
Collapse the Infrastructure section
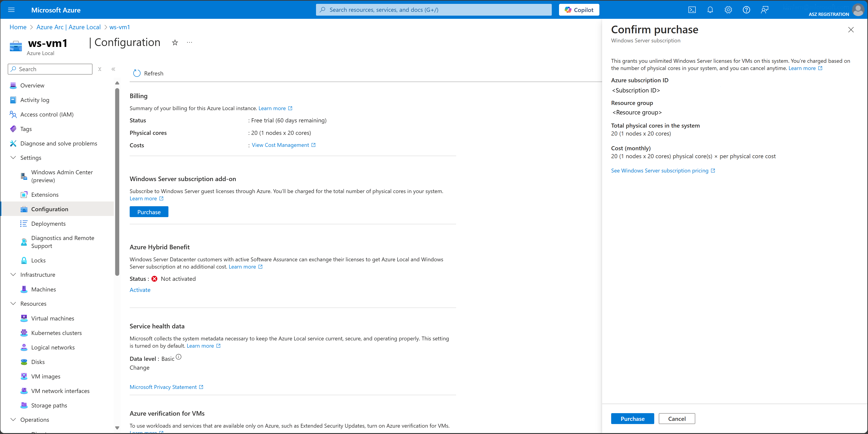pyautogui.click(x=13, y=274)
